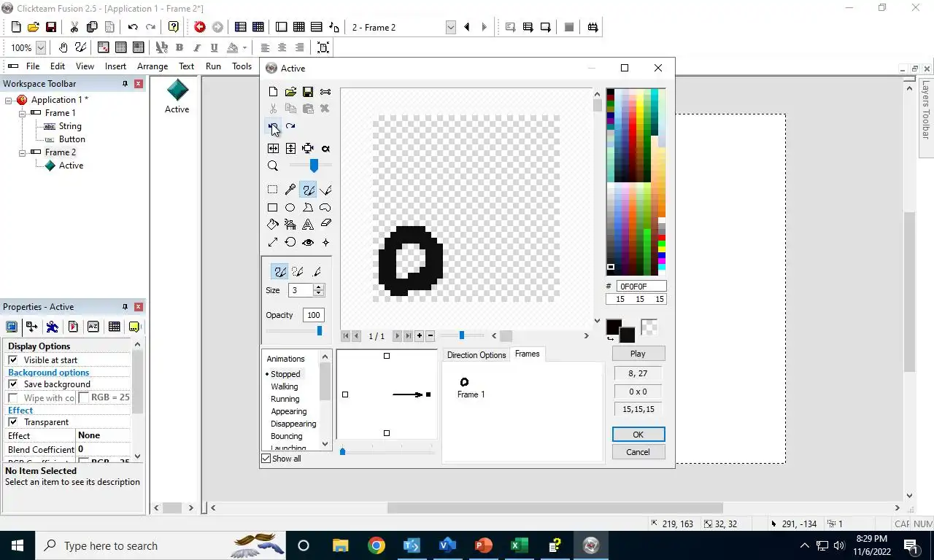Click flip vertically icon in editor
934x560 pixels.
[290, 148]
